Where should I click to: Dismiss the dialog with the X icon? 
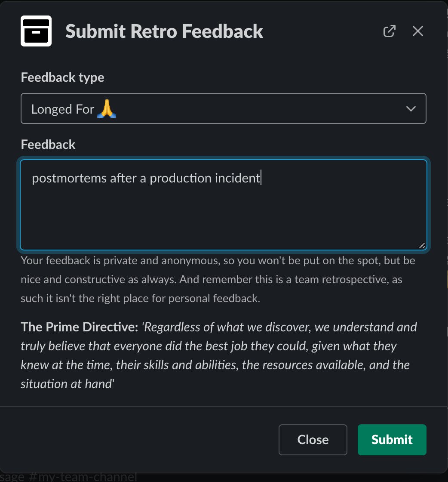tap(418, 31)
